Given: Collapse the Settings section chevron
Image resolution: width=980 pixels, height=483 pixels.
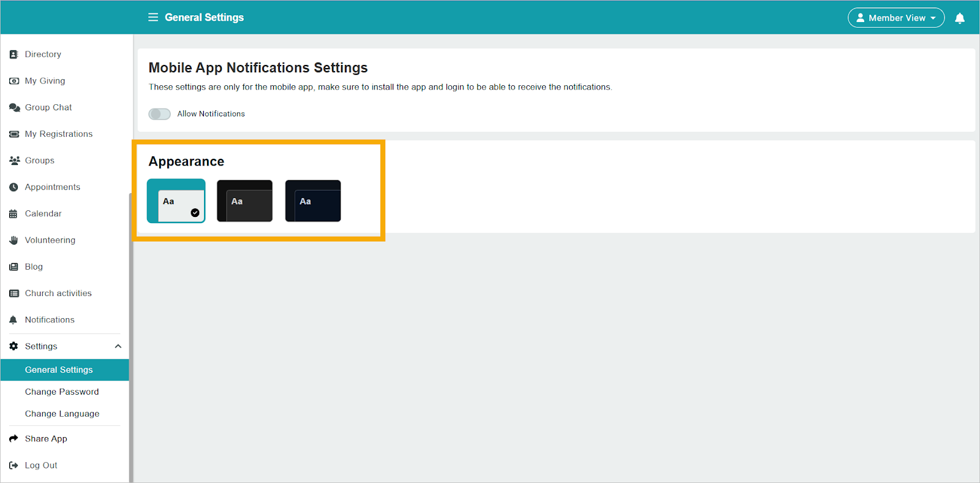Looking at the screenshot, I should click(118, 346).
